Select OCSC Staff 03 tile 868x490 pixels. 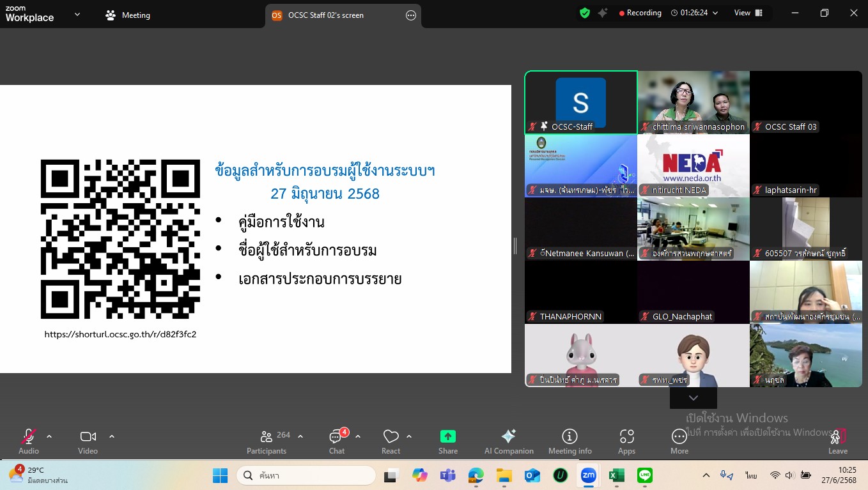(x=806, y=102)
